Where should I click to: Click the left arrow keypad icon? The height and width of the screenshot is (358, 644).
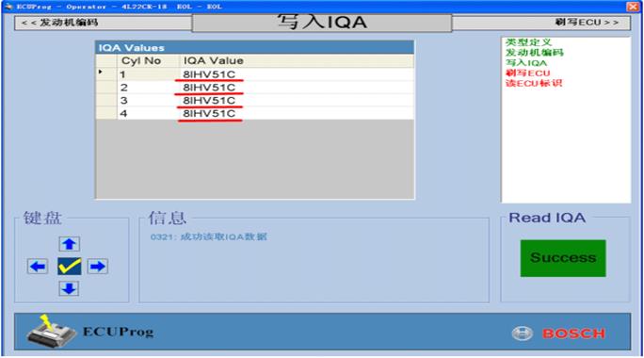[x=38, y=267]
